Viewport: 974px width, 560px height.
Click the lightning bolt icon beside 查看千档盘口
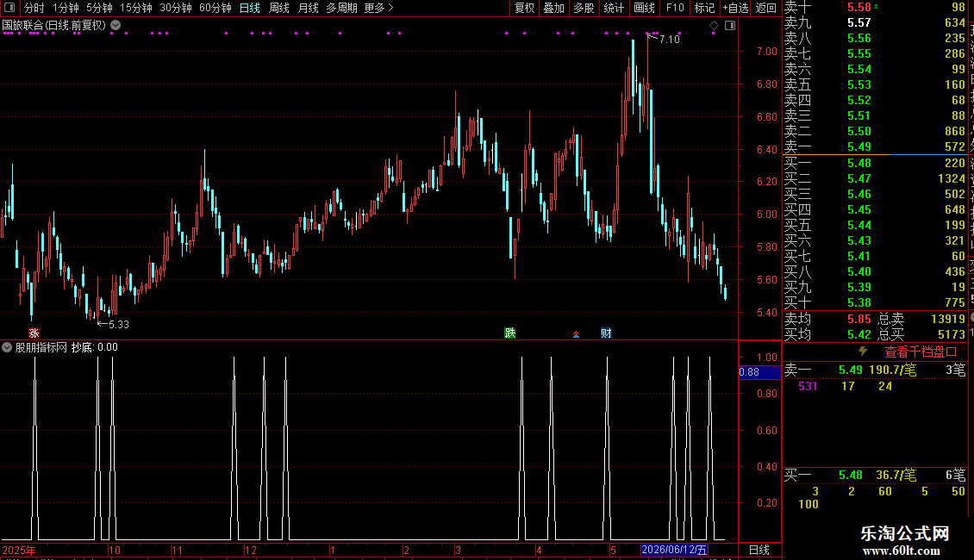[x=863, y=352]
